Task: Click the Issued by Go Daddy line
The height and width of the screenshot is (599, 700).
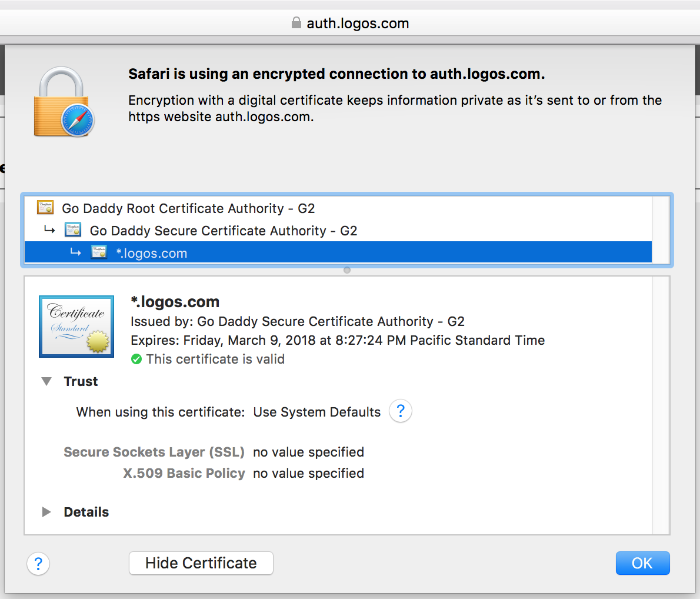Action: point(297,322)
